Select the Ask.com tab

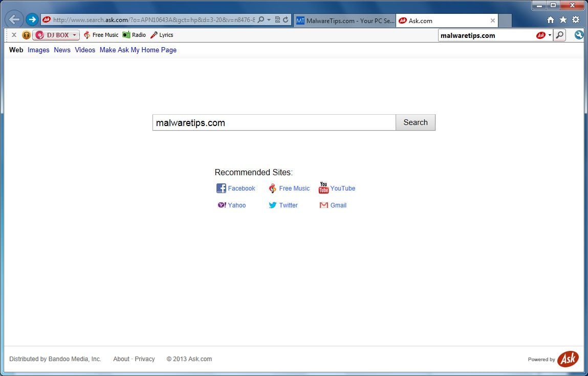point(447,21)
